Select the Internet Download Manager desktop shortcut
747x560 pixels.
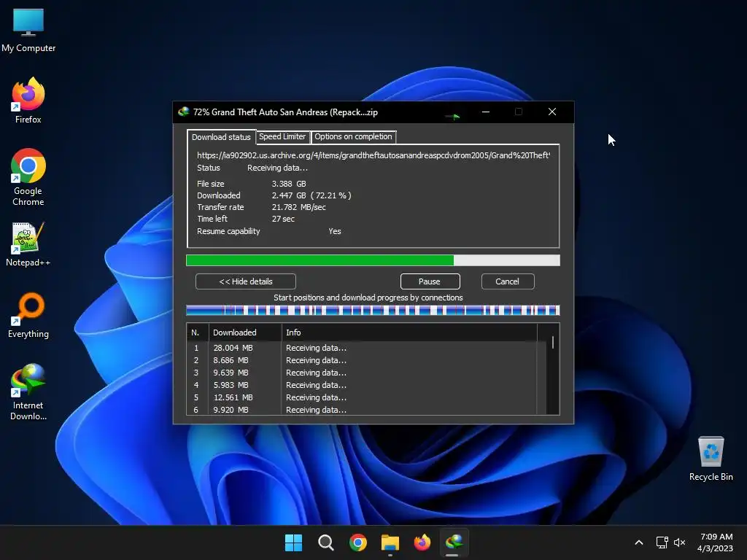point(28,392)
